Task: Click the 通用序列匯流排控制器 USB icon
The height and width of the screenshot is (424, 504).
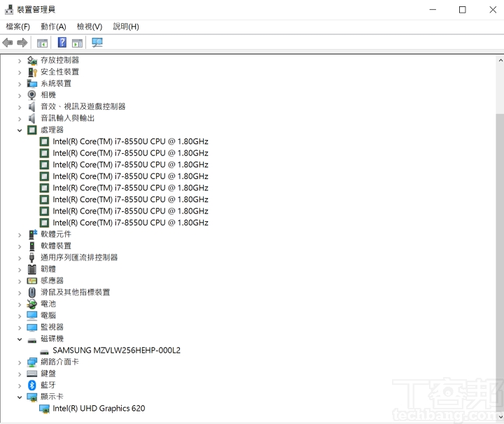Action: (x=31, y=257)
